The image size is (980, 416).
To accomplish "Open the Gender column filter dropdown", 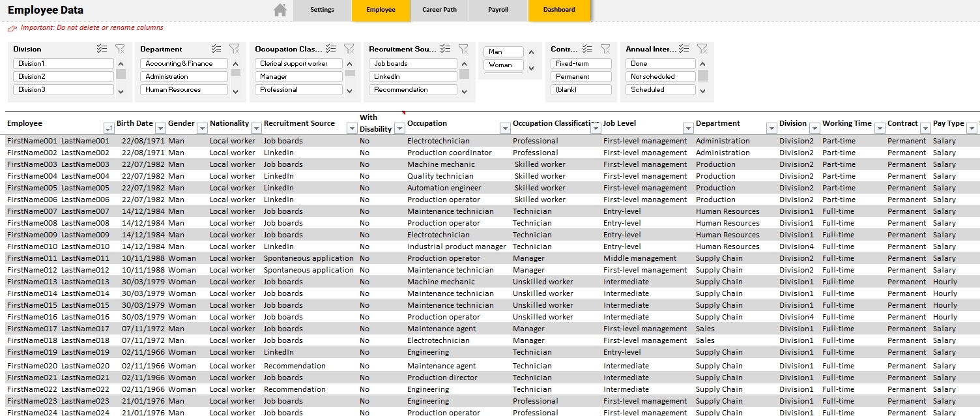I will coord(202,128).
